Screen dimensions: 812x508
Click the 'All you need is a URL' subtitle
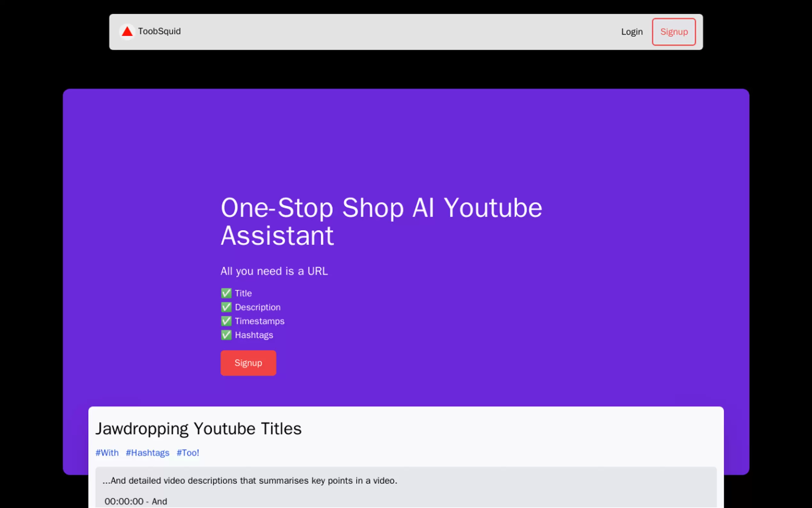point(274,271)
